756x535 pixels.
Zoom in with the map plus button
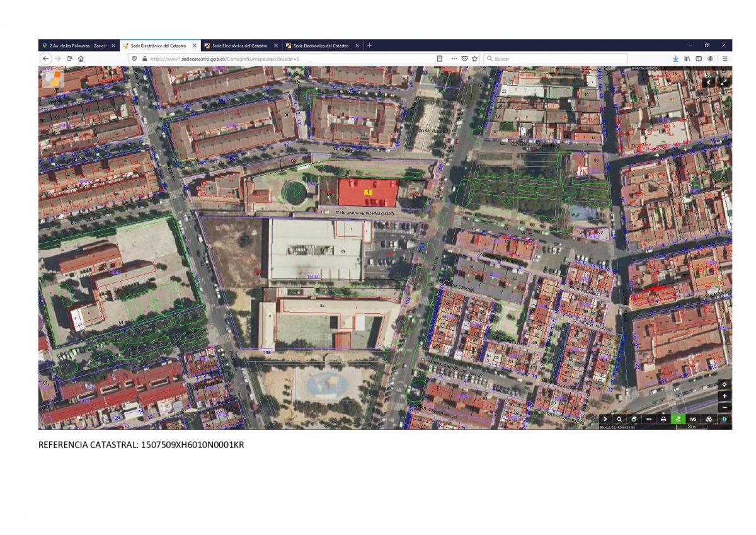click(724, 396)
